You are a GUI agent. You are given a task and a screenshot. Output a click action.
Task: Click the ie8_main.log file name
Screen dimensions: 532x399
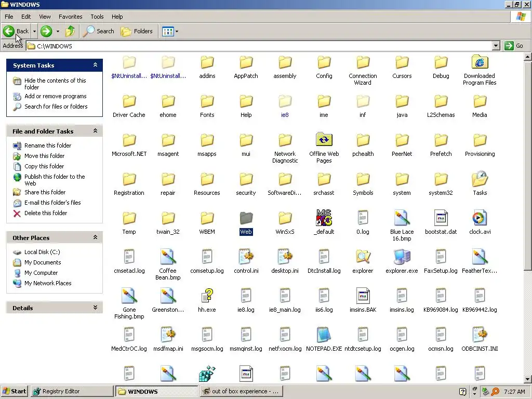click(x=285, y=310)
